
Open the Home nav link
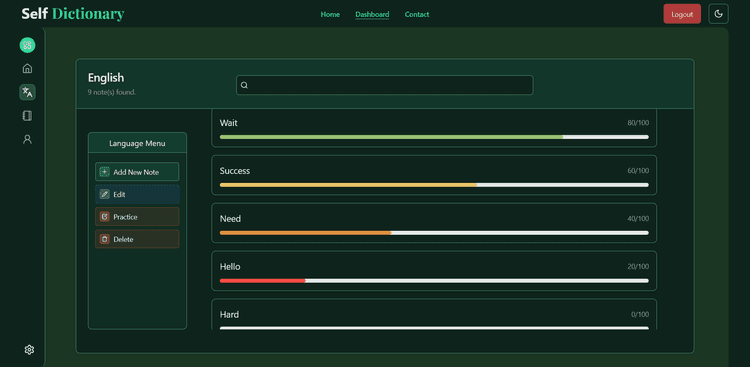tap(330, 14)
